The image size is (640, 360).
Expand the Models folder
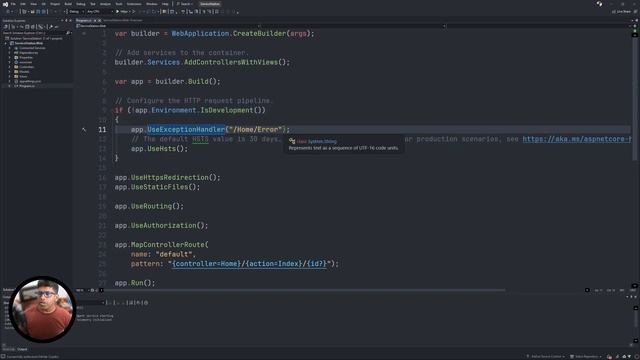(10, 72)
